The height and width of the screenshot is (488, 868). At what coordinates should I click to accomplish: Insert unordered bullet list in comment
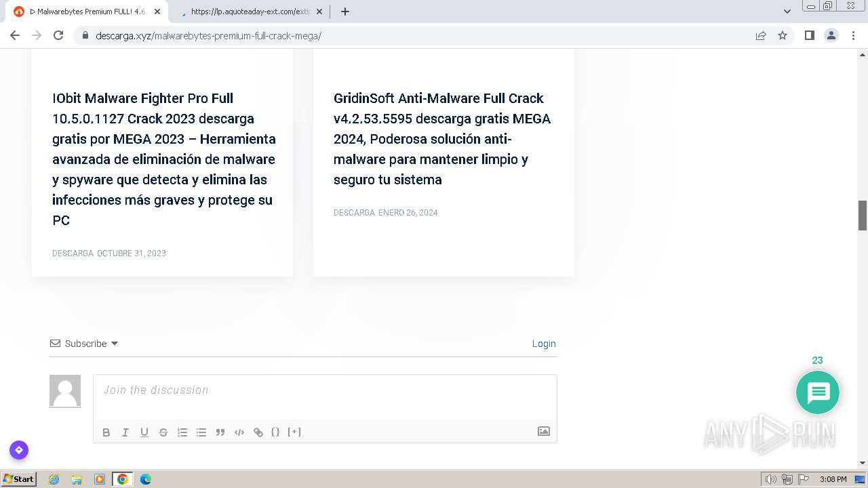201,432
